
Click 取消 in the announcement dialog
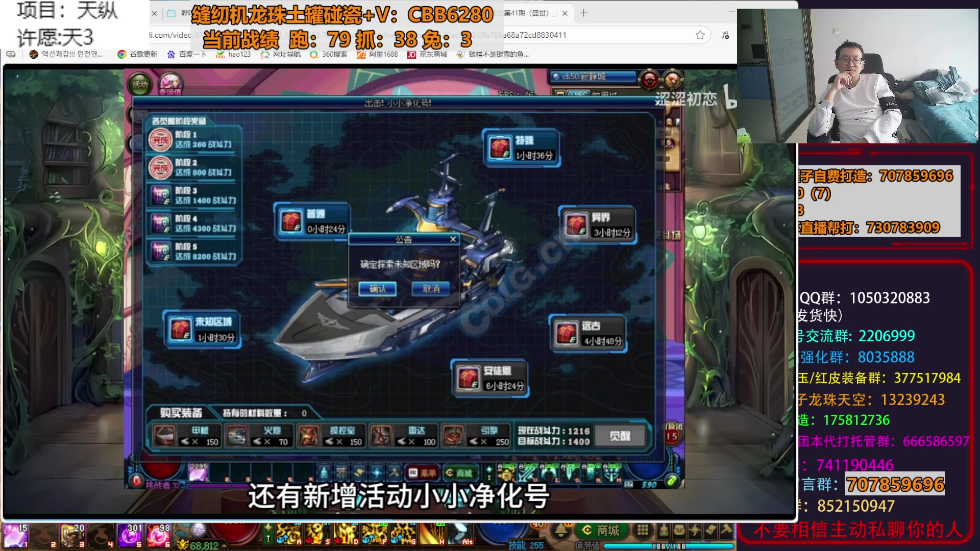click(x=431, y=289)
